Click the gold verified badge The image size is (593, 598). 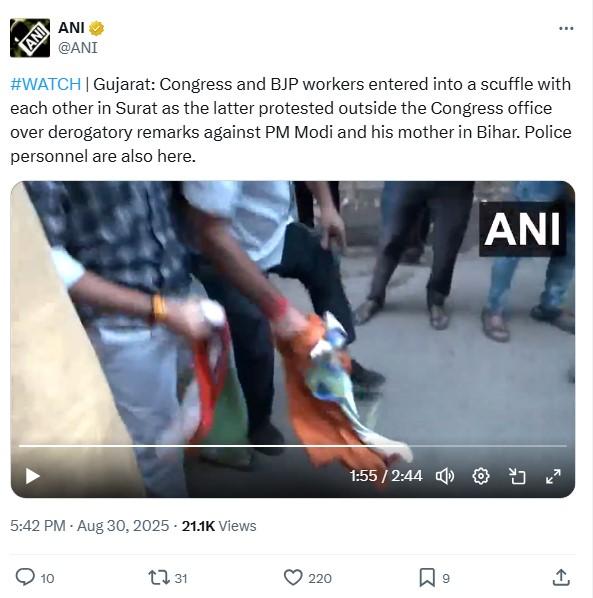point(96,28)
